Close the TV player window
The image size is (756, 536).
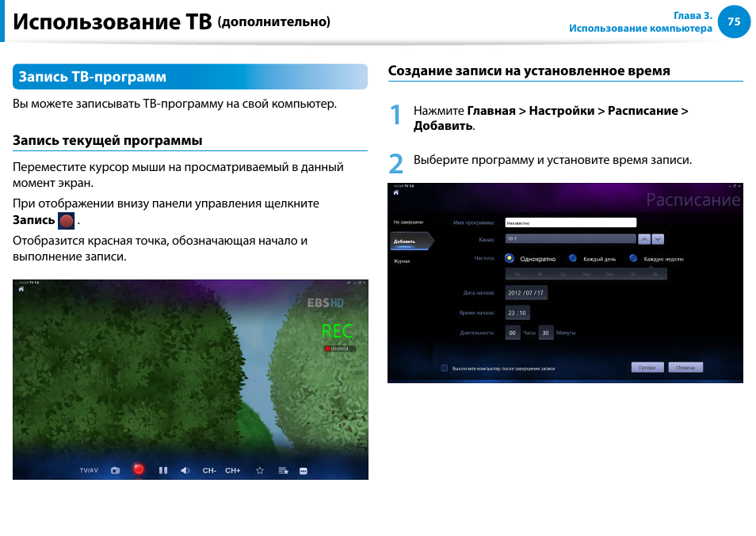(x=365, y=283)
